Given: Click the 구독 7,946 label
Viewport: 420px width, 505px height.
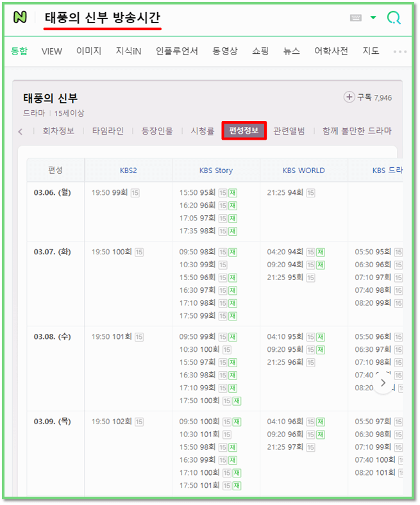Looking at the screenshot, I should [374, 97].
